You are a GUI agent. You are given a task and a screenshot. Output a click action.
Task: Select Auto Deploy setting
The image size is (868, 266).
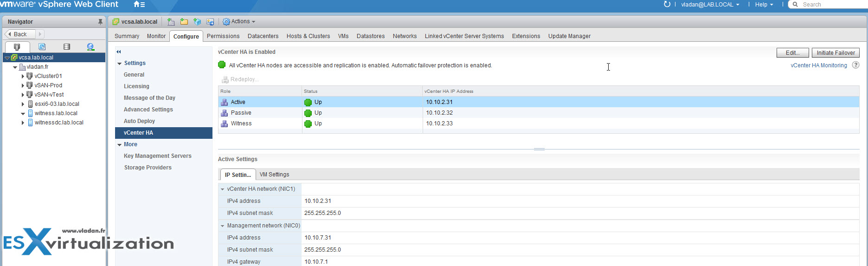point(139,121)
